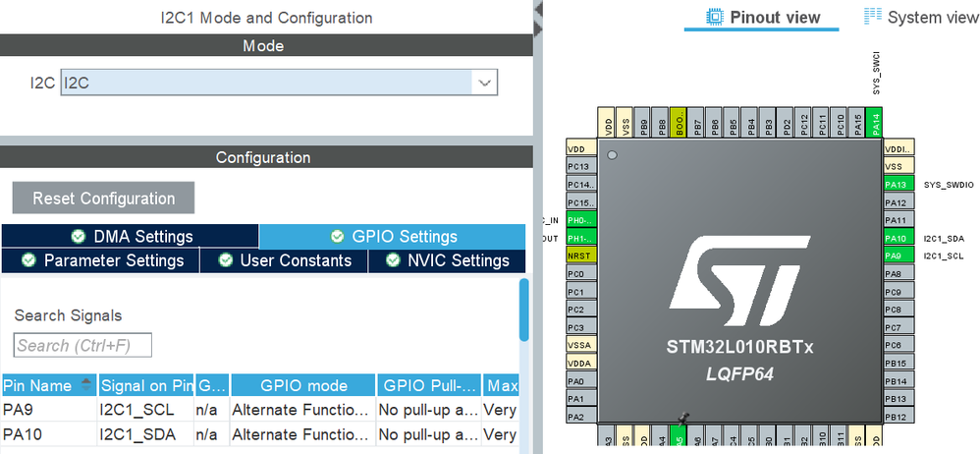Click the Pinout view chip icon
Image resolution: width=980 pixels, height=454 pixels.
(714, 17)
